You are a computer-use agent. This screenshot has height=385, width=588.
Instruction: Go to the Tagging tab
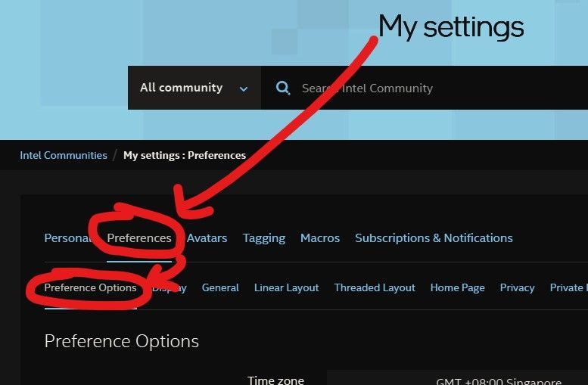click(x=264, y=238)
